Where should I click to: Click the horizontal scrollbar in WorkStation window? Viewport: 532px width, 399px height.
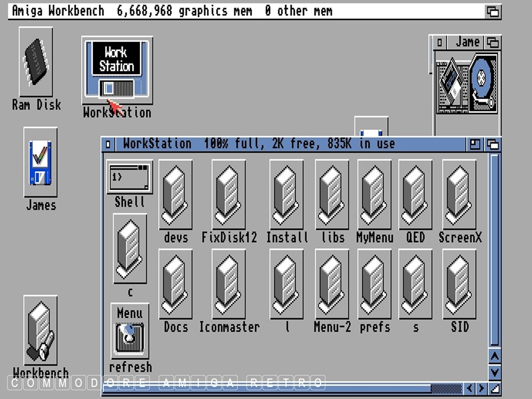tap(266, 389)
